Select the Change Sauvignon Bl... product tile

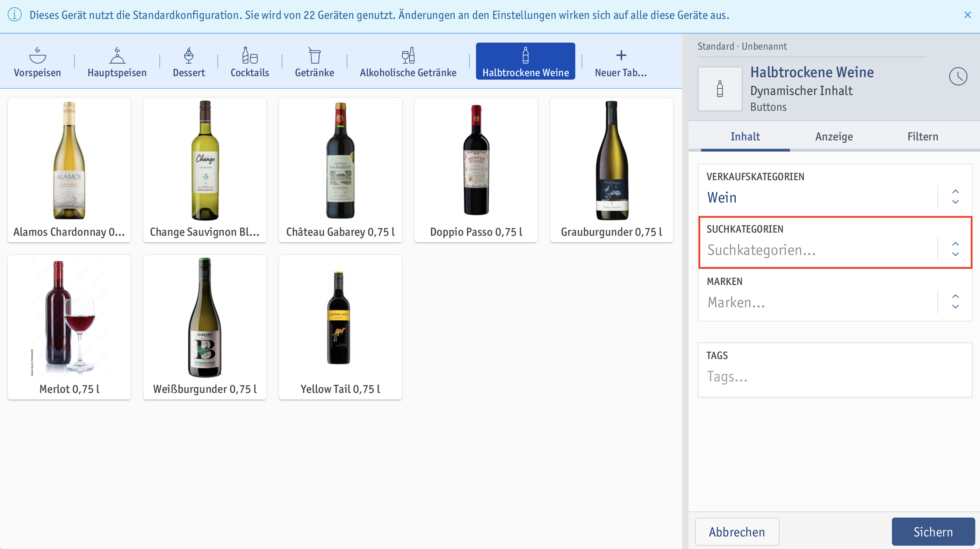[205, 170]
